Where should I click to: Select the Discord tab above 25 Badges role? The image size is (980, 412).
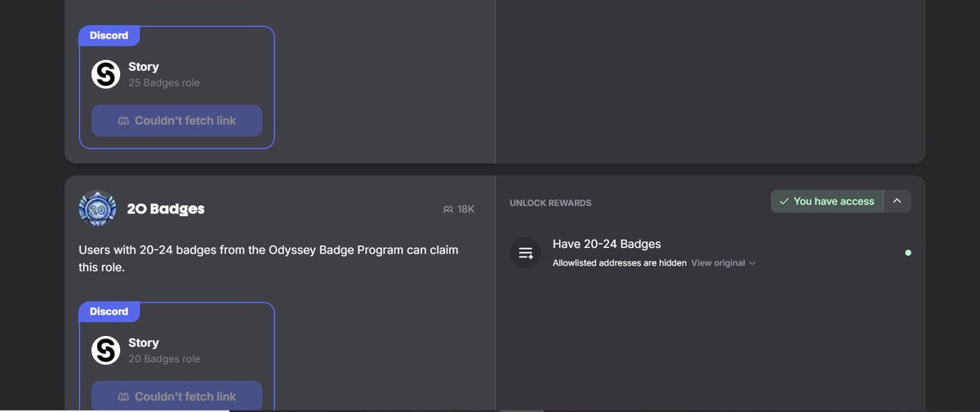pos(109,35)
